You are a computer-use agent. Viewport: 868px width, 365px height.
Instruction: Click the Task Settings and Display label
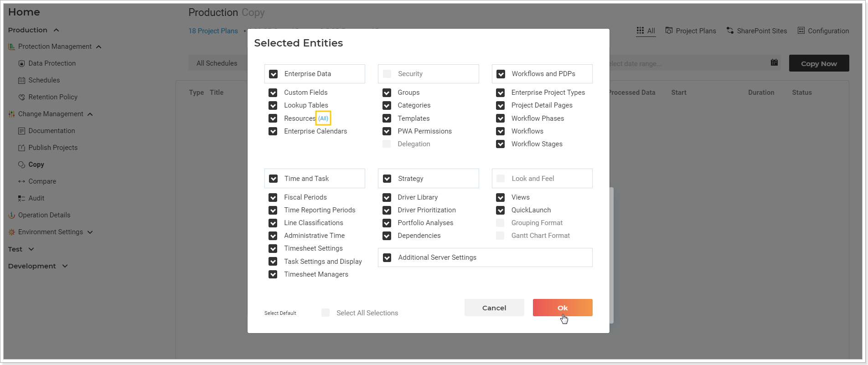point(323,262)
